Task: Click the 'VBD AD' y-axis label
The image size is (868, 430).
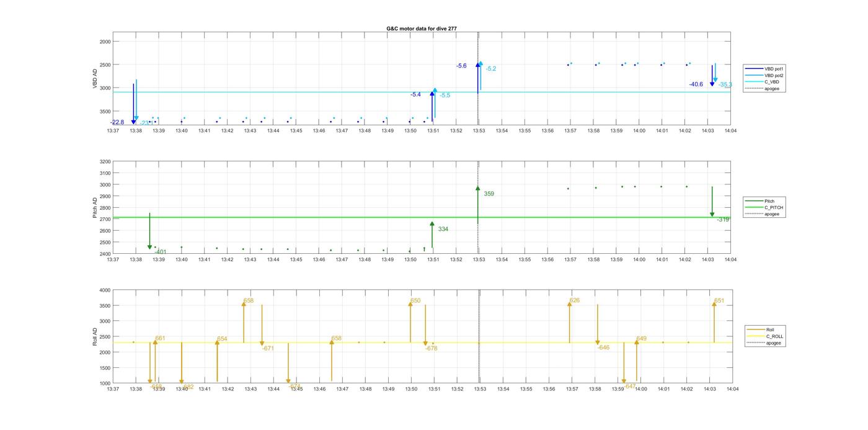Action: click(x=95, y=79)
